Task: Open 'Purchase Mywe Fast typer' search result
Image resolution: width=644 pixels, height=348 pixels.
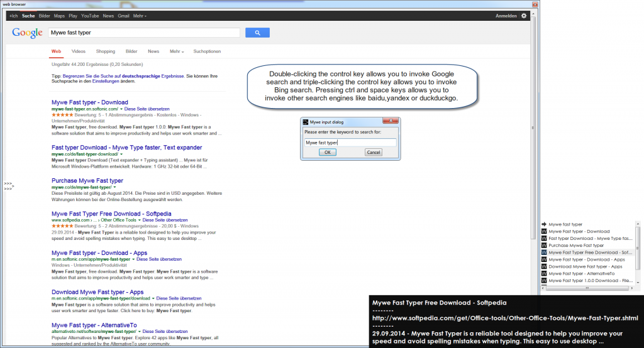Action: [87, 181]
